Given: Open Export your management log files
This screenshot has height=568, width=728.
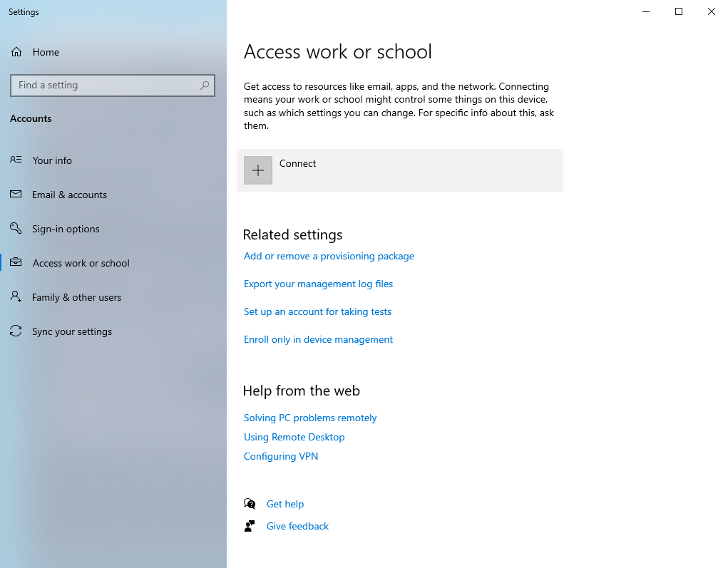Looking at the screenshot, I should tap(318, 284).
